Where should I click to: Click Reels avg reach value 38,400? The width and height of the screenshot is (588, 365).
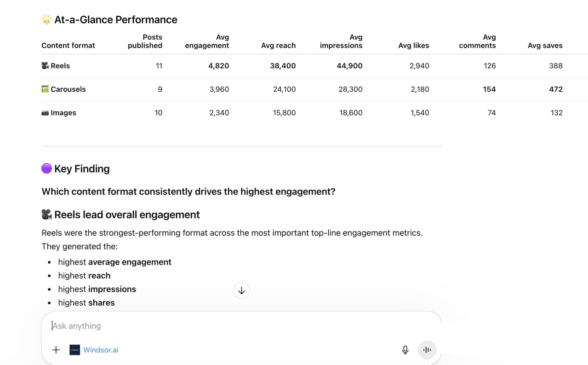(x=283, y=66)
